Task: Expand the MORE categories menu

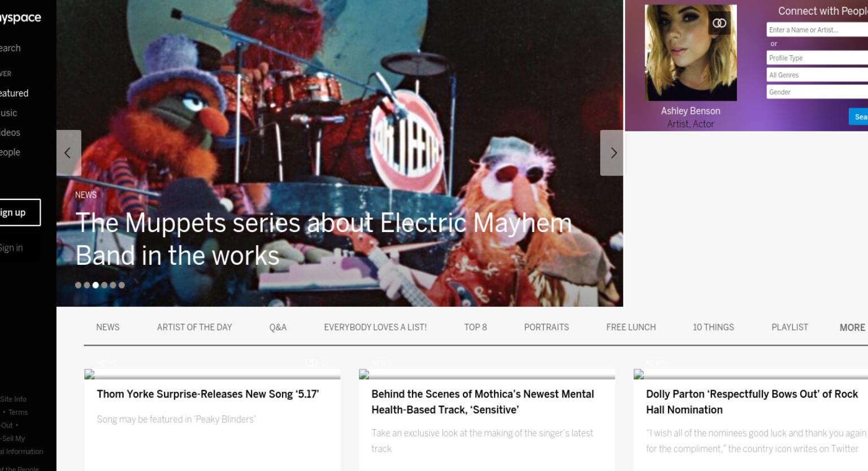Action: (852, 328)
